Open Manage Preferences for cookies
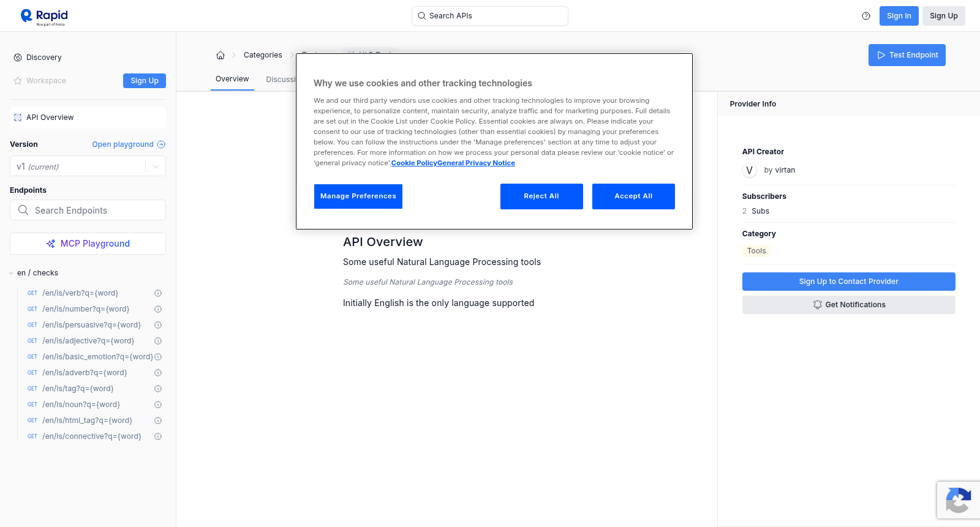 point(358,196)
